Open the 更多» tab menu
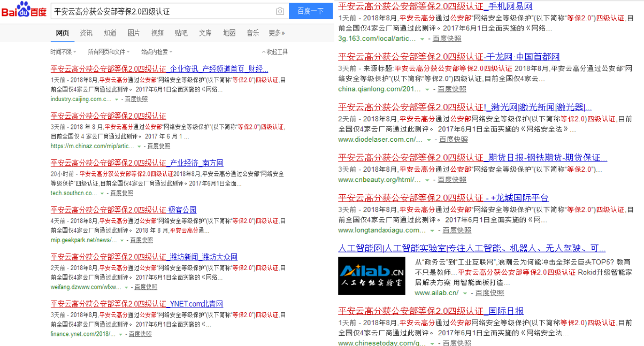644x346 pixels. tap(277, 33)
